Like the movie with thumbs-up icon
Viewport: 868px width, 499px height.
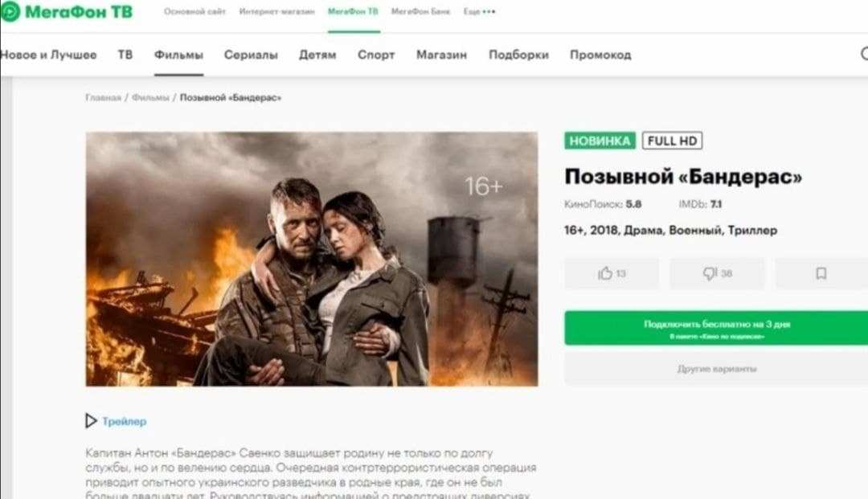point(612,273)
